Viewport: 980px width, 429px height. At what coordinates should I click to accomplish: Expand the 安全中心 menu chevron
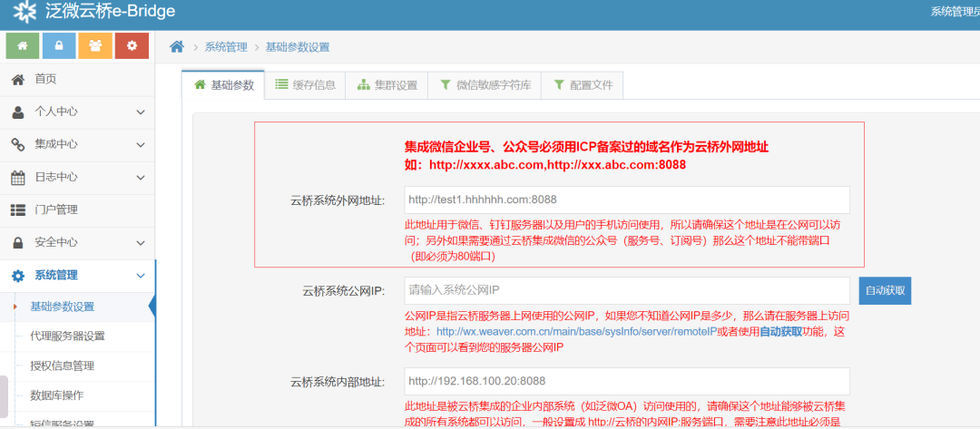[141, 243]
